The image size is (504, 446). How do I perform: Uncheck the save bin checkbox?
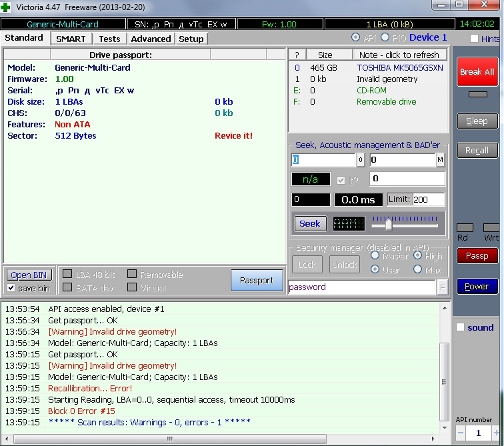pyautogui.click(x=11, y=287)
